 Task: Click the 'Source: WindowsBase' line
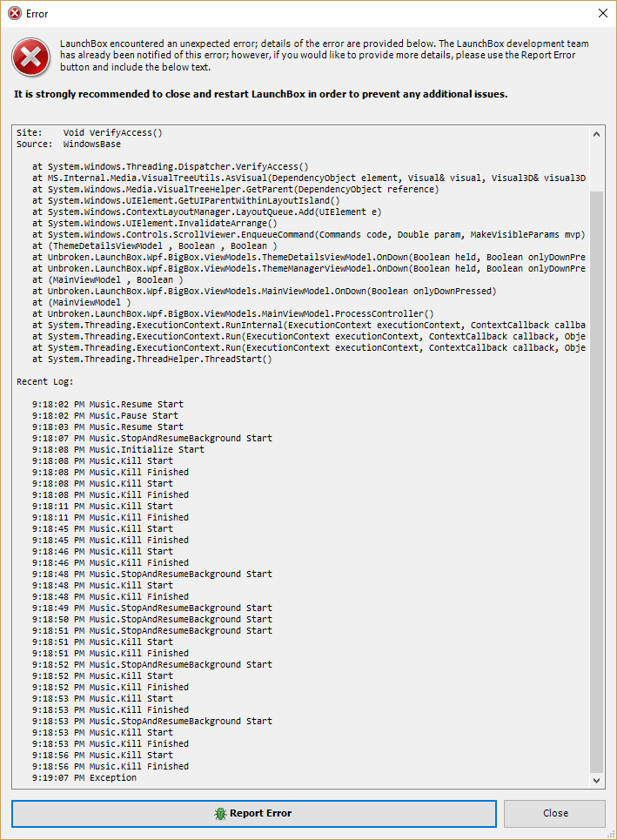[x=69, y=144]
